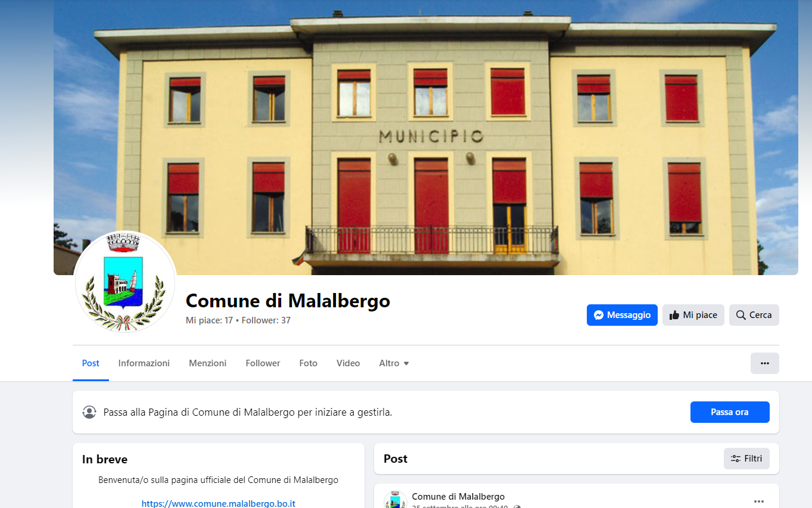812x508 pixels.
Task: Select the Post tab
Action: click(91, 363)
